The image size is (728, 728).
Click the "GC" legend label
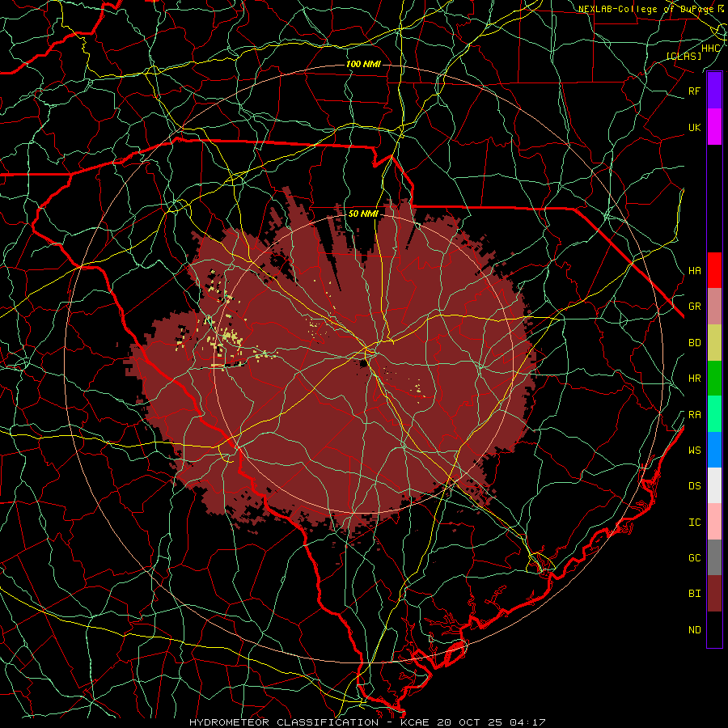(694, 558)
